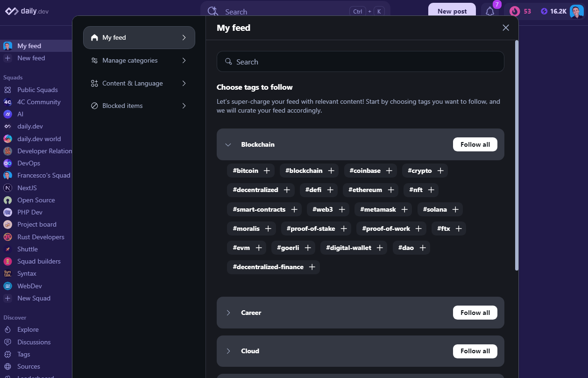The height and width of the screenshot is (378, 588).
Task: Open Manage categories settings
Action: [139, 60]
